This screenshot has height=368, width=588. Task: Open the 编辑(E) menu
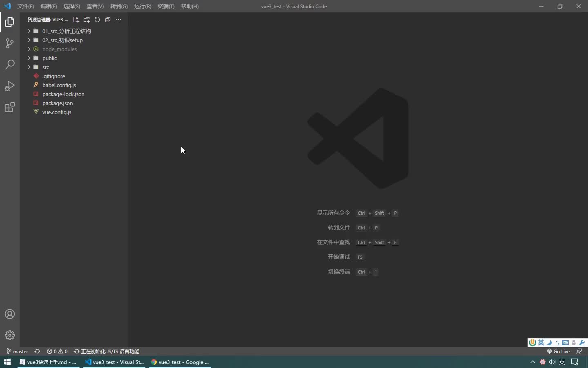pos(49,6)
